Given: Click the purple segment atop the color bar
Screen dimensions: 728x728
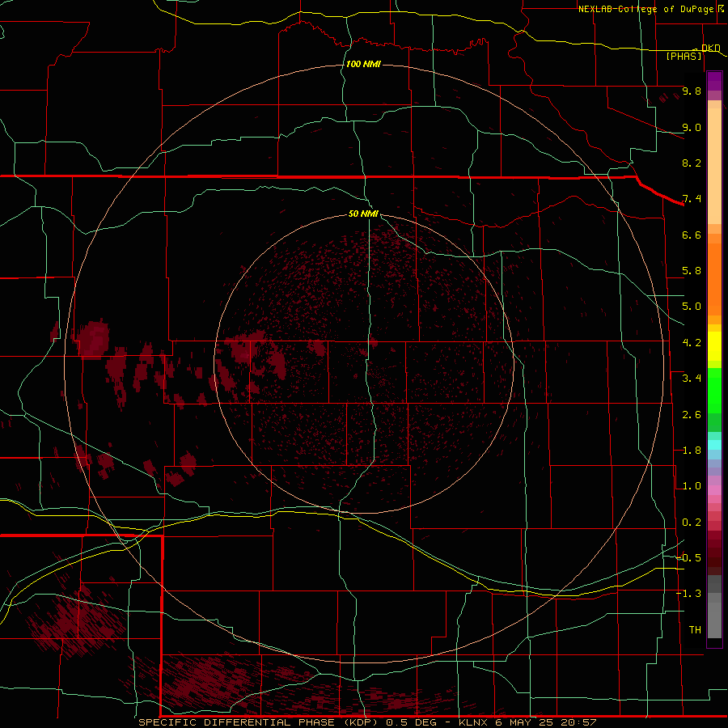Looking at the screenshot, I should pos(714,81).
